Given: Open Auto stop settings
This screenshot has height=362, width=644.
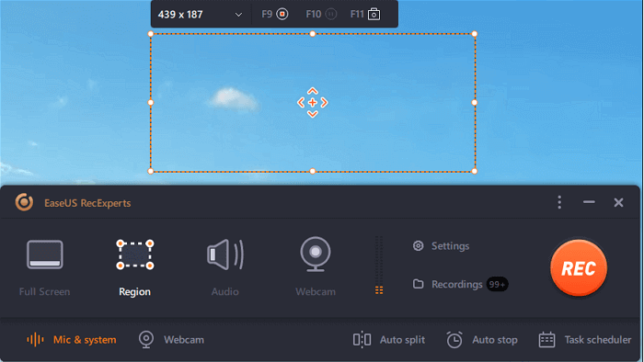Looking at the screenshot, I should (482, 339).
